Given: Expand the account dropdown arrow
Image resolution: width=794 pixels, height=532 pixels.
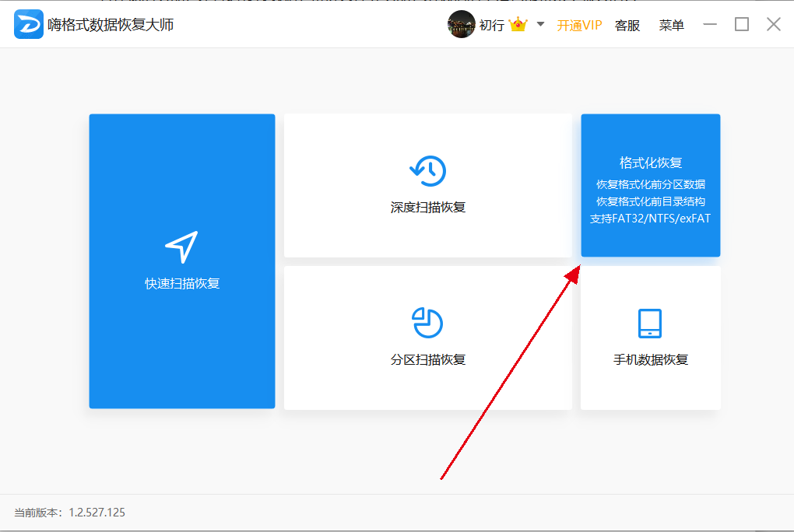Looking at the screenshot, I should (540, 24).
